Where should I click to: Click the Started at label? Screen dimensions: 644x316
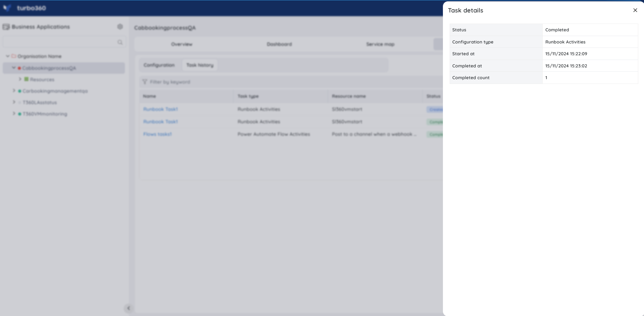pos(463,54)
